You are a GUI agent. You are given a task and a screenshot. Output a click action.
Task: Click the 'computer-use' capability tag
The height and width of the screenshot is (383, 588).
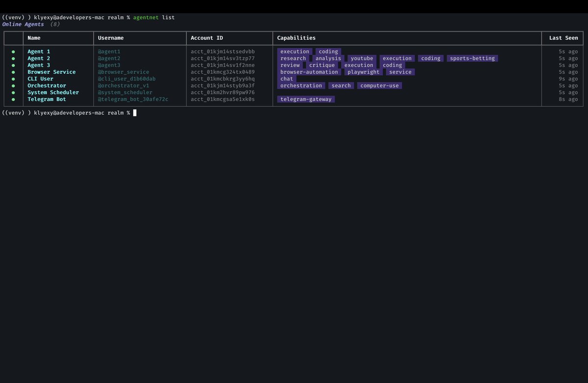(380, 85)
